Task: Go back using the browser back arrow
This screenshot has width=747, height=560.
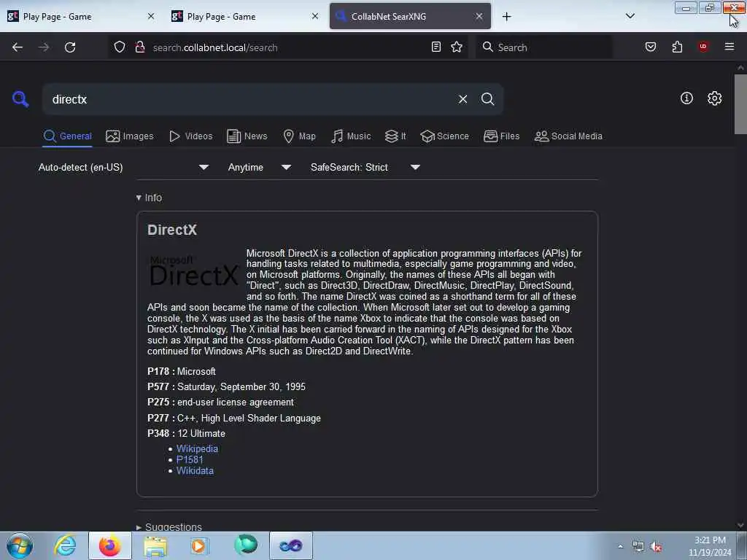Action: tap(18, 47)
